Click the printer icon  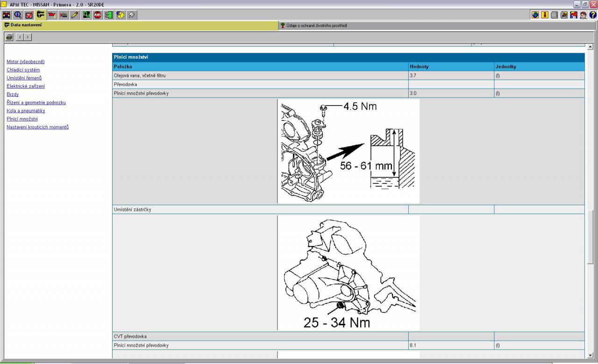9,37
